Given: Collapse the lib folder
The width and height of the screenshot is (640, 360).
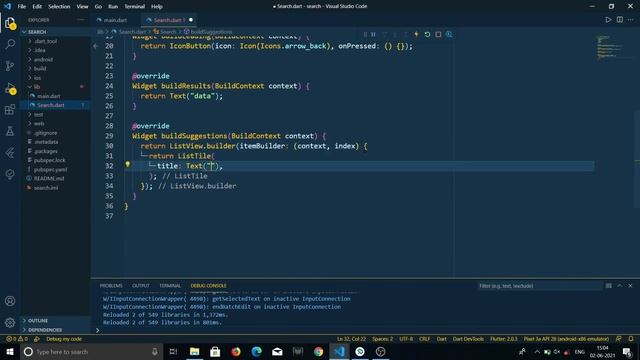Looking at the screenshot, I should point(55,87).
